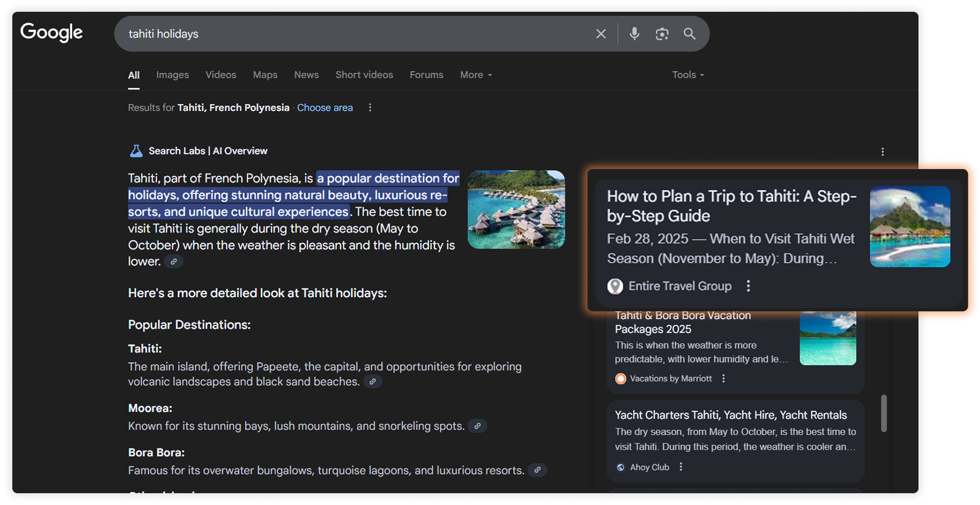Click the 'Search Labs | AI Overview' heading
Image resolution: width=980 pixels, height=505 pixels.
click(x=208, y=151)
